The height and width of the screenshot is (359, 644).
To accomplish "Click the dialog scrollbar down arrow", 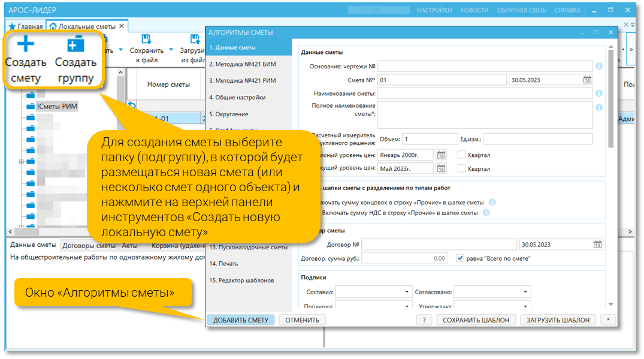I will (610, 304).
